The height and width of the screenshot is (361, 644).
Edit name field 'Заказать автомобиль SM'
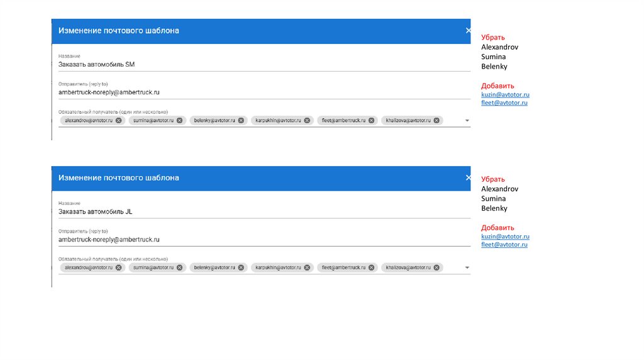click(x=264, y=65)
